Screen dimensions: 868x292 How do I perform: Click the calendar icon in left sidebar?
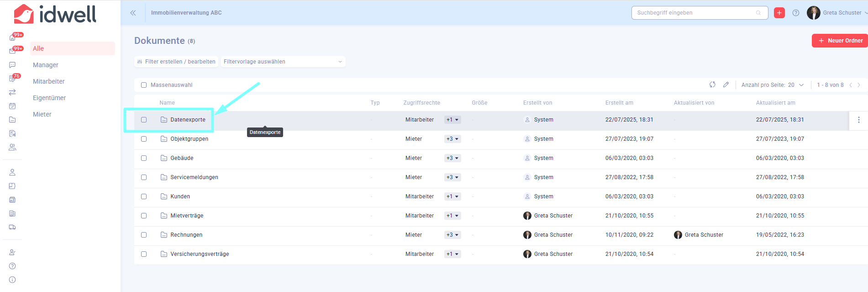tap(12, 106)
